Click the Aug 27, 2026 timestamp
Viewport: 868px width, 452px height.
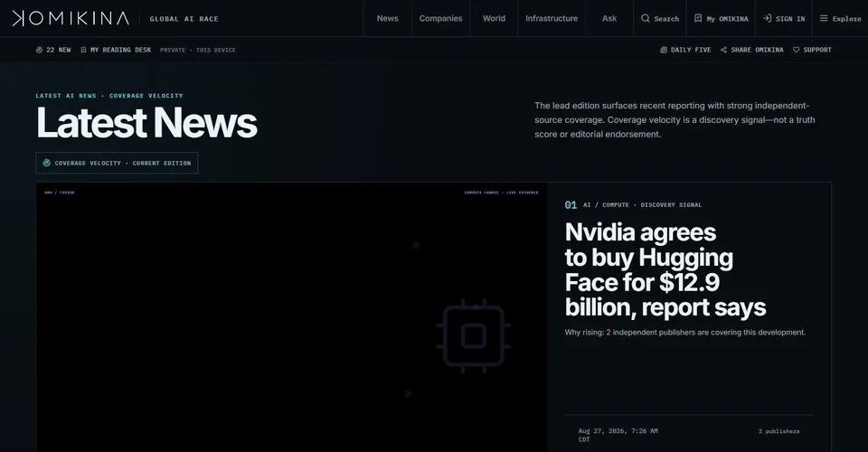coord(618,435)
